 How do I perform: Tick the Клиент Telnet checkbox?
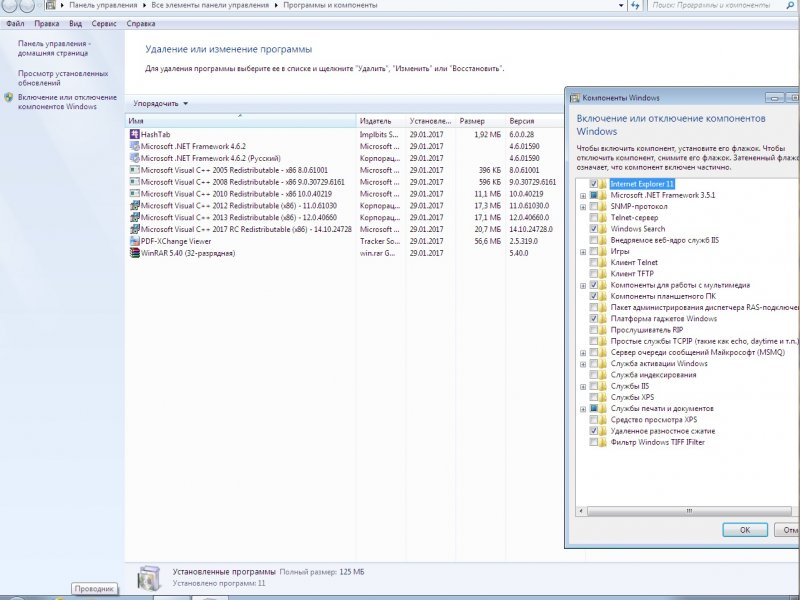pos(594,262)
